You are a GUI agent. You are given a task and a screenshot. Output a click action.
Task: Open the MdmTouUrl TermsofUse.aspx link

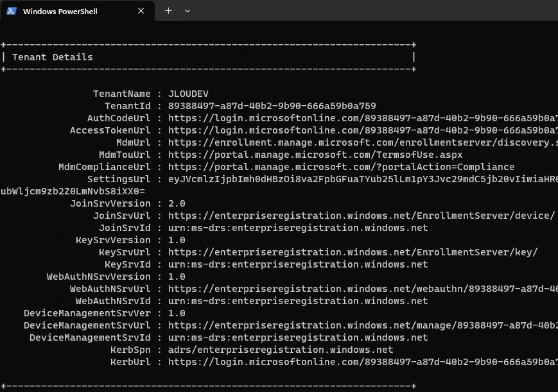tap(315, 155)
